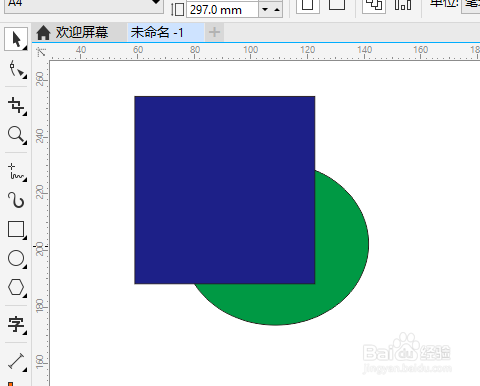Screen dimensions: 480x386
Task: Apply layout to current page icon
Action: pyautogui.click(x=402, y=5)
